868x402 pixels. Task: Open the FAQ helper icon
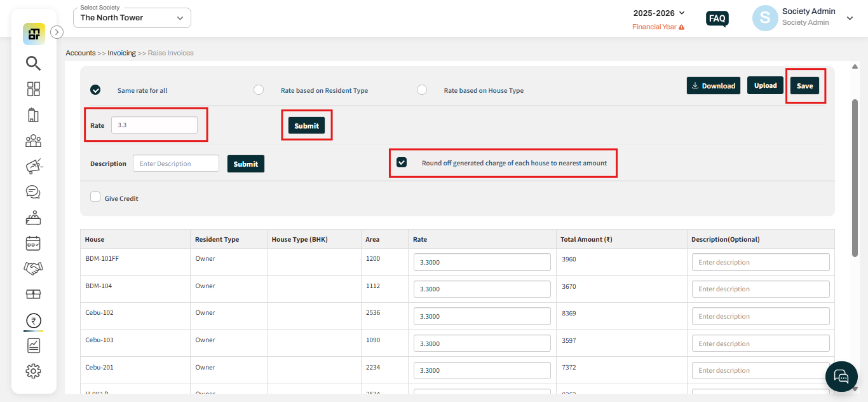pyautogui.click(x=717, y=18)
